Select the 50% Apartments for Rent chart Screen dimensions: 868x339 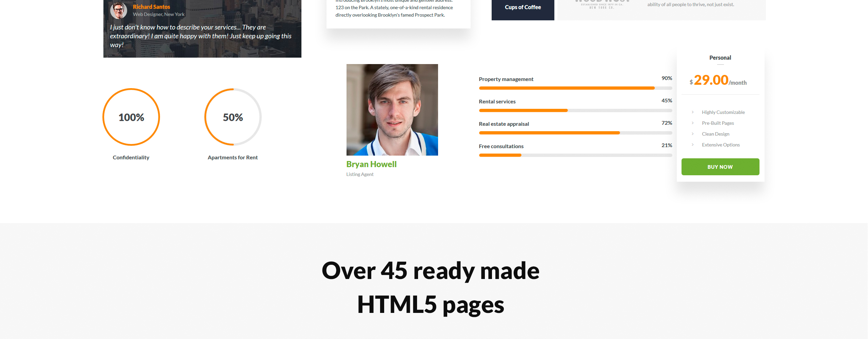233,117
